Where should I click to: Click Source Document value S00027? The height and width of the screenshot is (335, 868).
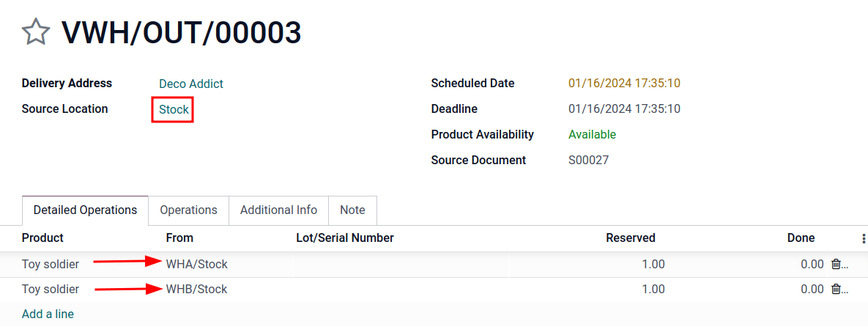(x=588, y=160)
